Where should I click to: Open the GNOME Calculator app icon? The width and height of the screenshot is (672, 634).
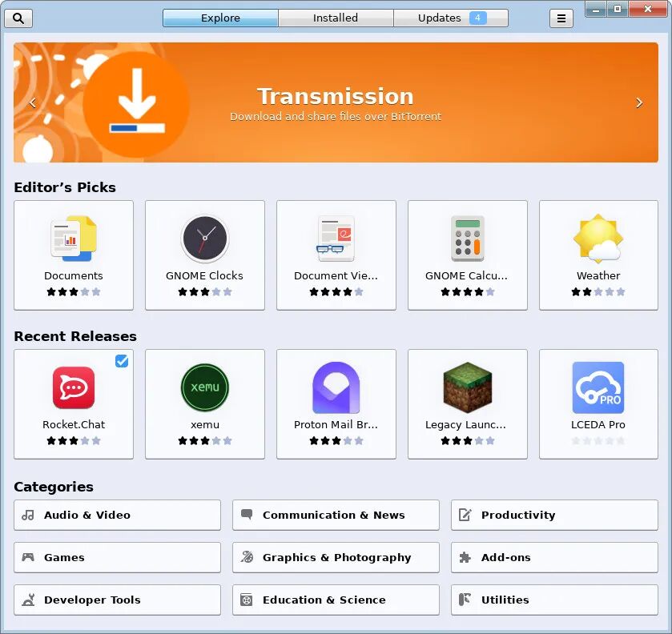468,239
